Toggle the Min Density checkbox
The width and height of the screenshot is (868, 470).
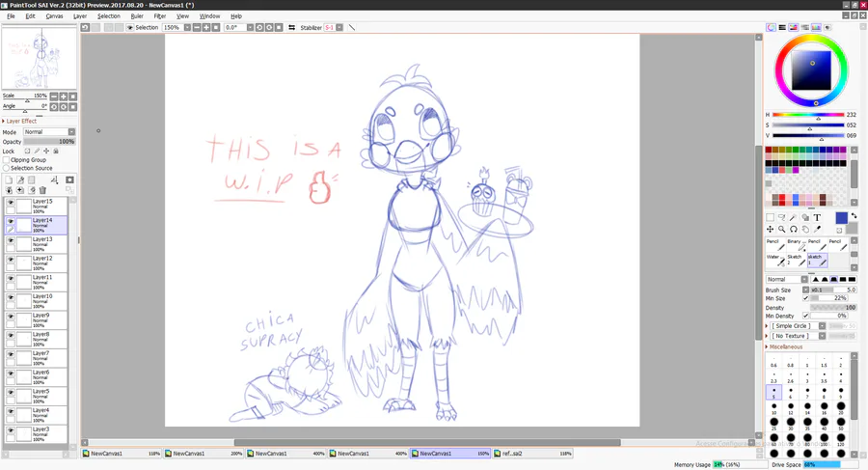tap(805, 316)
